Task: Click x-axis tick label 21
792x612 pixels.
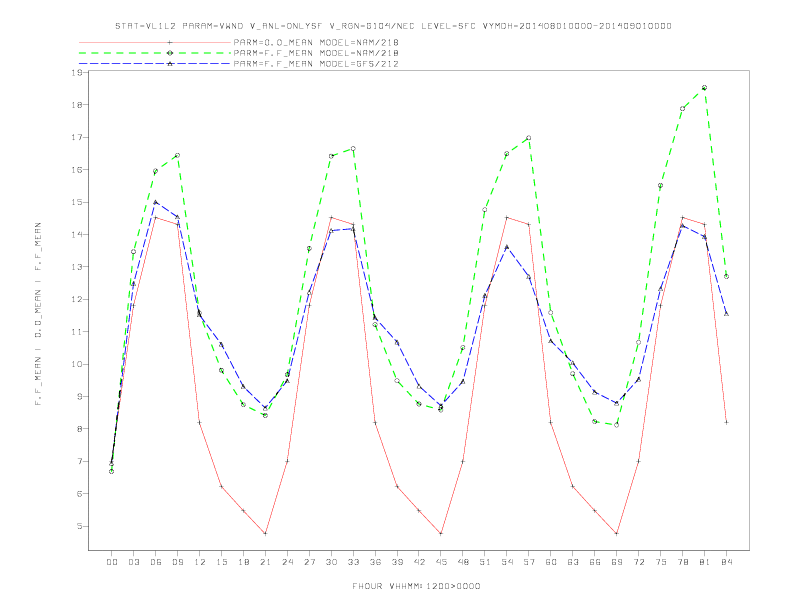Action: coord(265,562)
